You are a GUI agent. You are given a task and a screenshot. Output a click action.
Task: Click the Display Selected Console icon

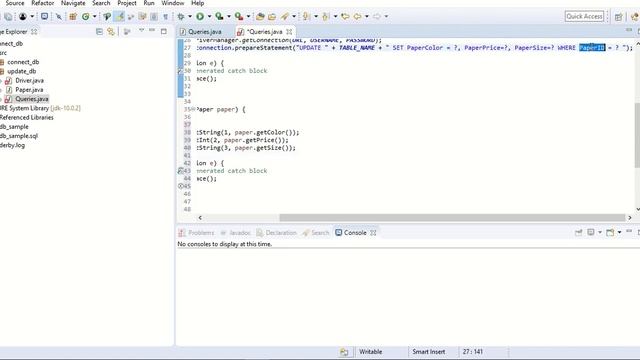tap(591, 232)
